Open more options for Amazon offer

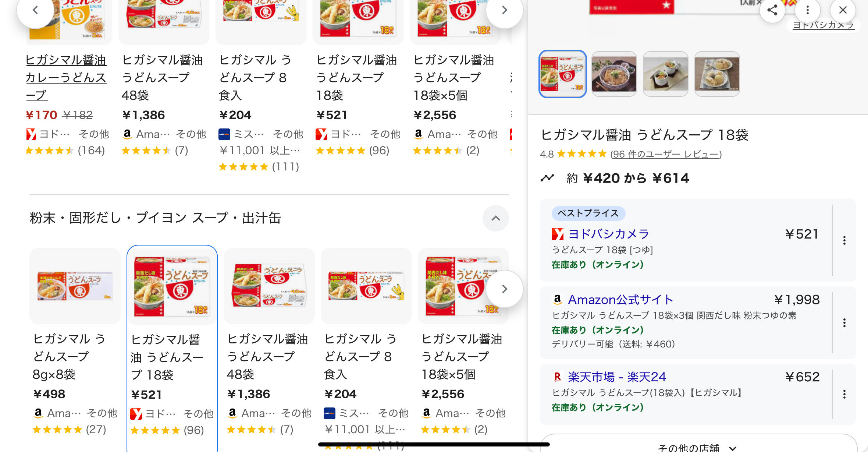pyautogui.click(x=844, y=323)
